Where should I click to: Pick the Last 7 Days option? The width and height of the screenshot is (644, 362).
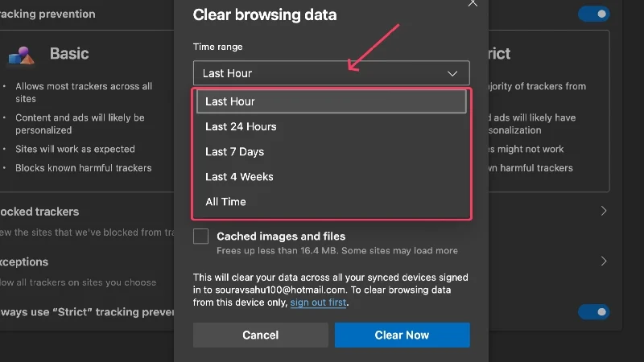(234, 151)
